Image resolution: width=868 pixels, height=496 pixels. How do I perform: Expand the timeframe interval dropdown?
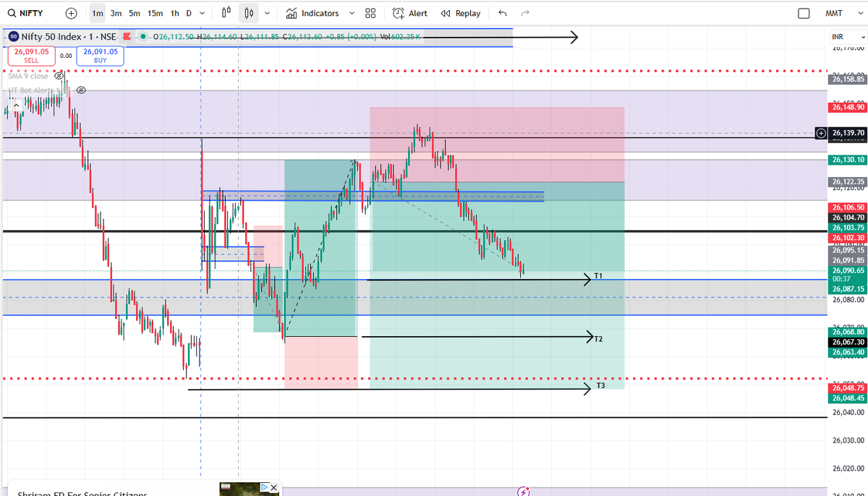click(202, 13)
